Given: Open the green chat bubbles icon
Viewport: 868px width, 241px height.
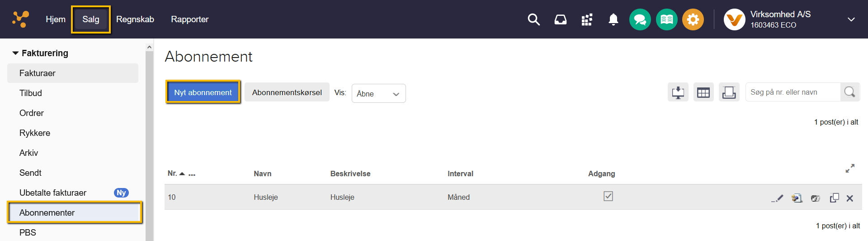Looking at the screenshot, I should point(640,19).
